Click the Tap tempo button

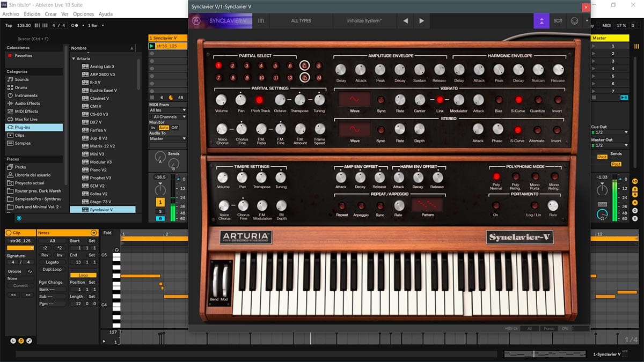(9, 25)
